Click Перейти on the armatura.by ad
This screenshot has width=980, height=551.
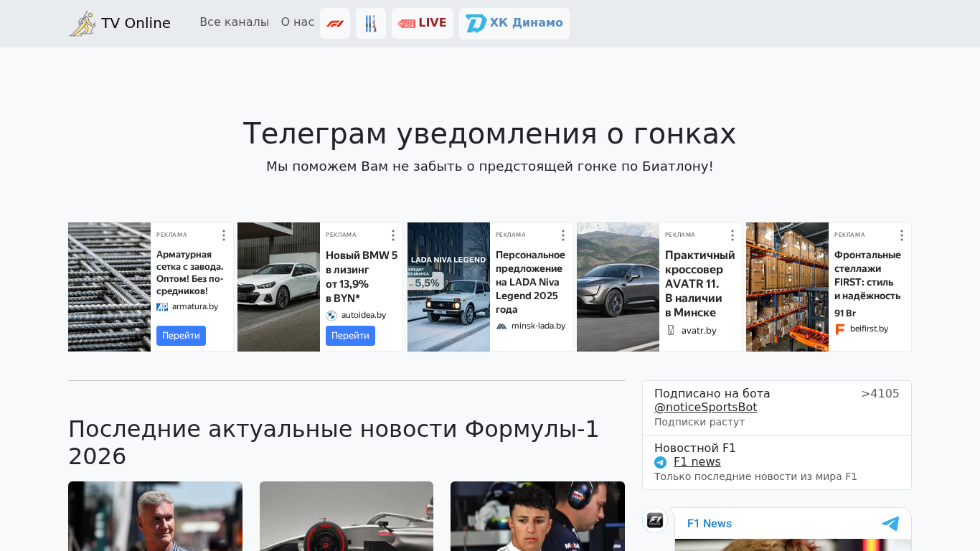[181, 336]
